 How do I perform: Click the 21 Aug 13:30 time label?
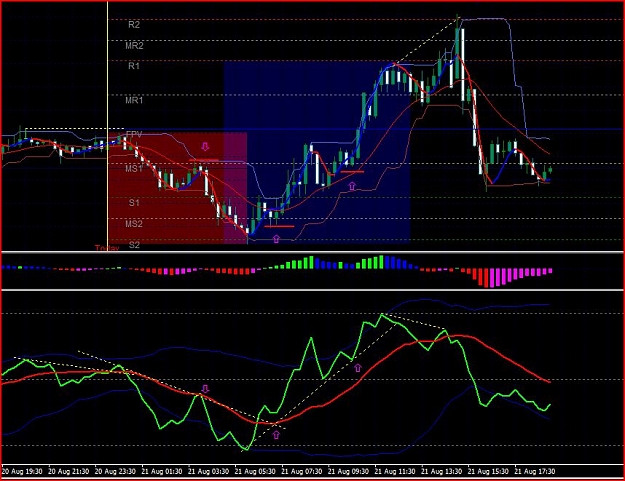pyautogui.click(x=442, y=471)
